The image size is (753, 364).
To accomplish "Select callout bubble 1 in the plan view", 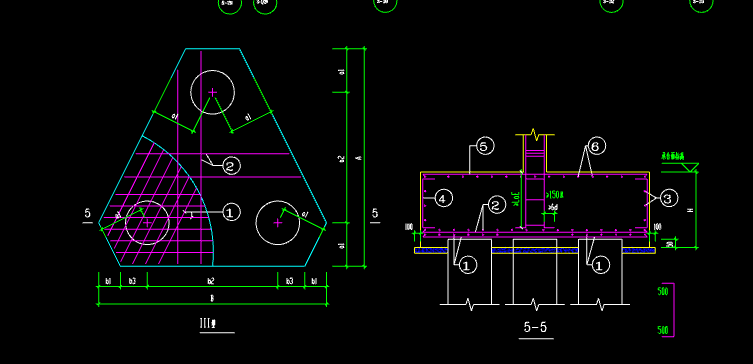I will coord(231,212).
